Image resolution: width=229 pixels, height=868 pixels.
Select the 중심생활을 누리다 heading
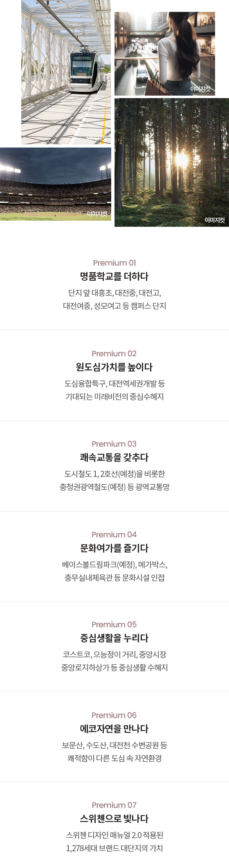114,638
